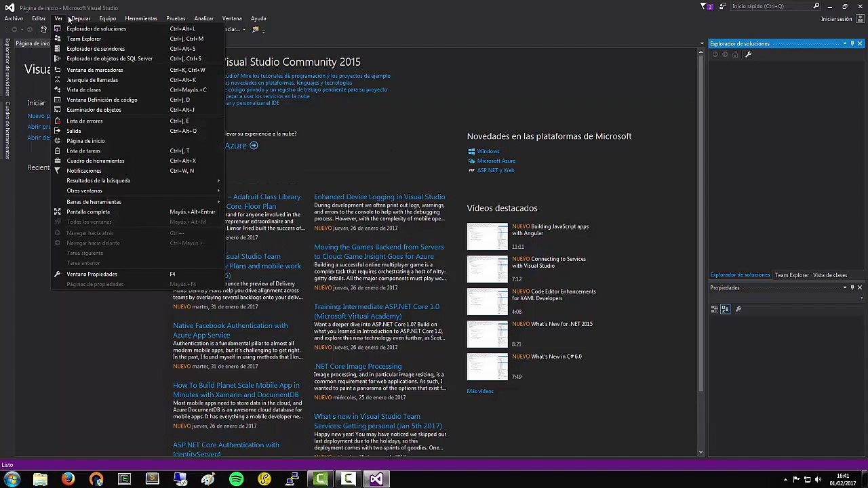Select Ventana de marcadores menu entry

137,70
